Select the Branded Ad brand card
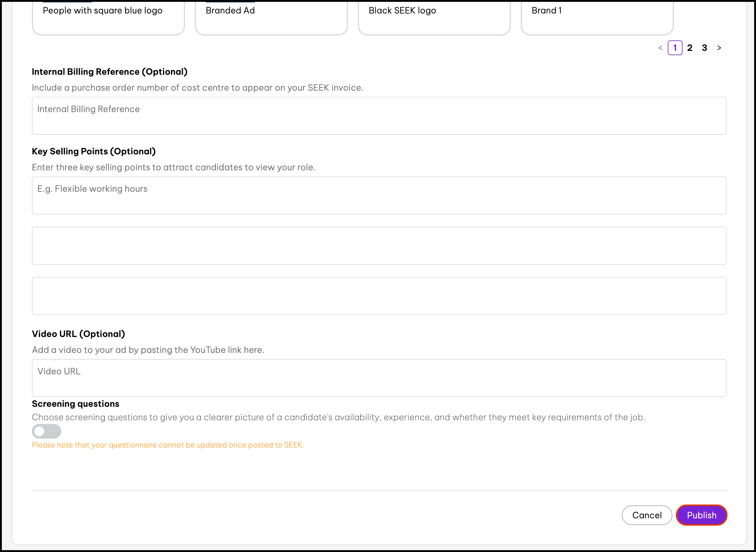756x552 pixels. click(x=271, y=17)
